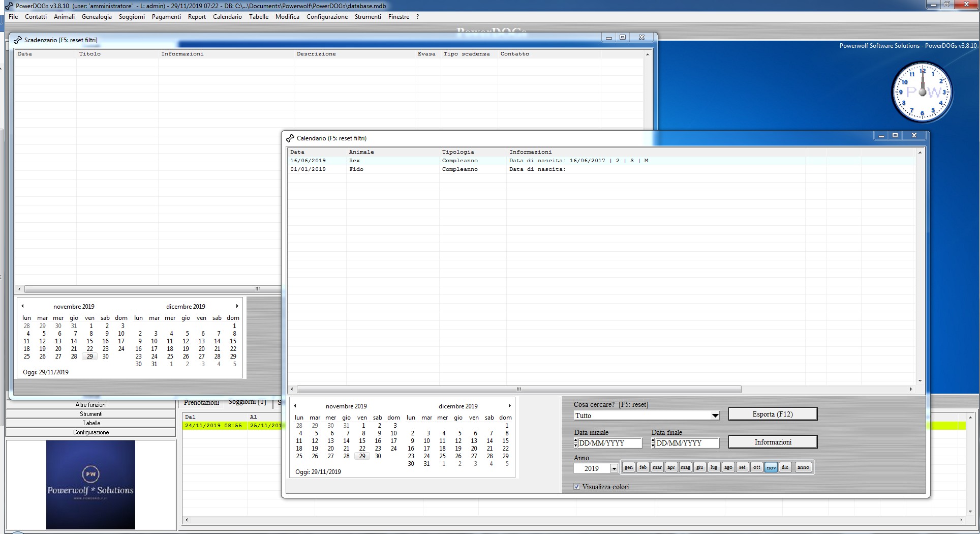
Task: Sort by Titolo column header in Scadenzario
Action: [117, 54]
